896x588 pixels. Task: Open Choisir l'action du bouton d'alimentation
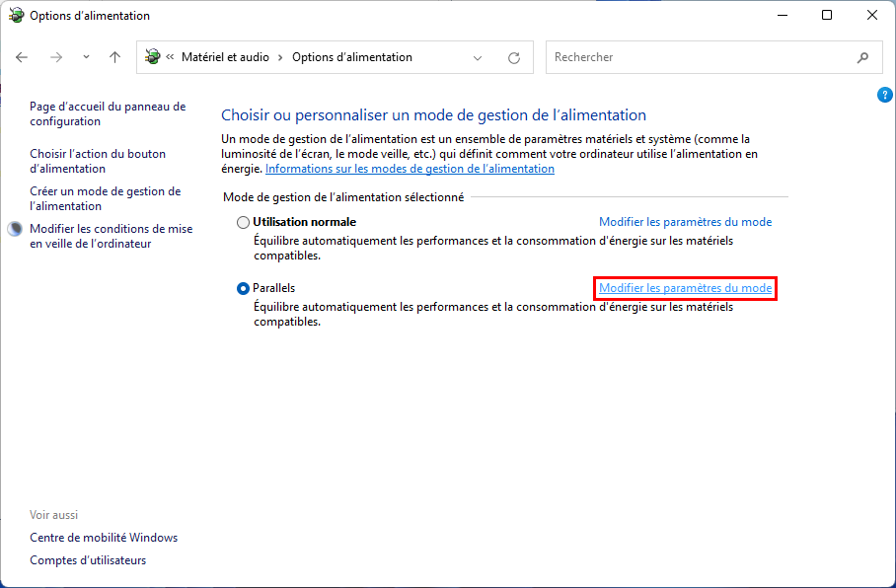click(98, 161)
